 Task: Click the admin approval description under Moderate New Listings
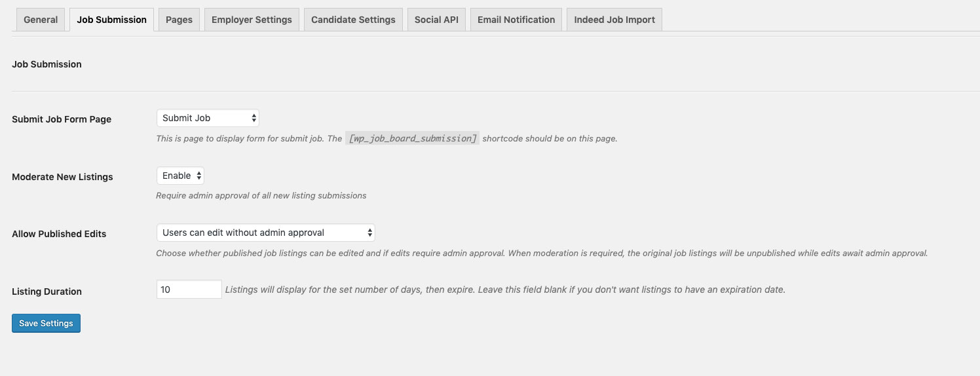coord(261,195)
